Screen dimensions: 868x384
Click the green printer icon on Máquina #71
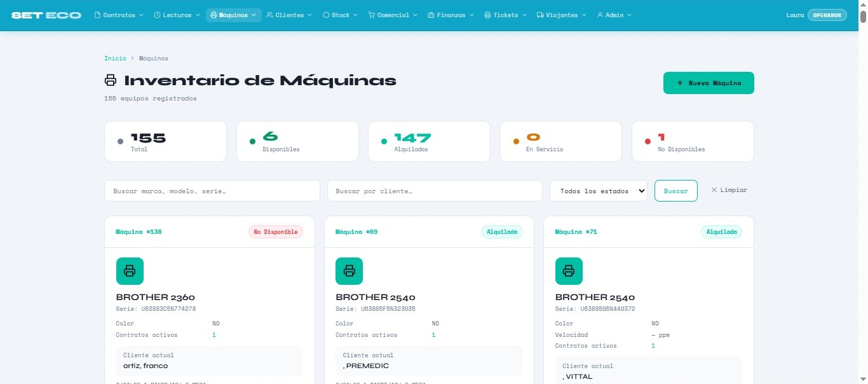[x=569, y=271]
